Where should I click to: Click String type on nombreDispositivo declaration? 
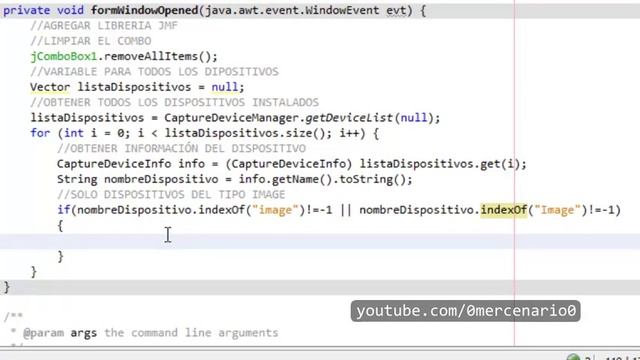77,179
